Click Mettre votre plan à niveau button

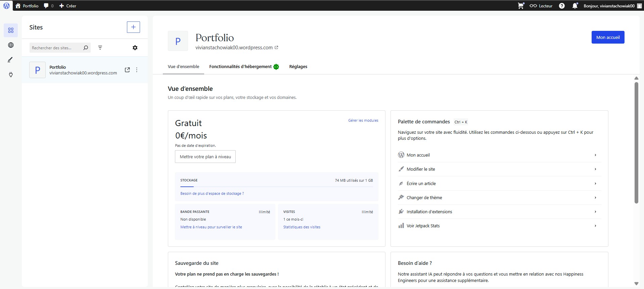205,157
